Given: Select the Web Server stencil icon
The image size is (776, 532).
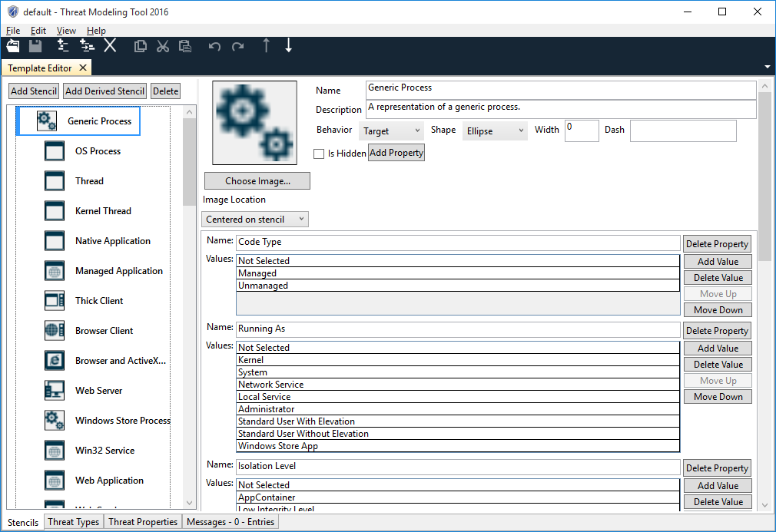Looking at the screenshot, I should click(x=55, y=391).
